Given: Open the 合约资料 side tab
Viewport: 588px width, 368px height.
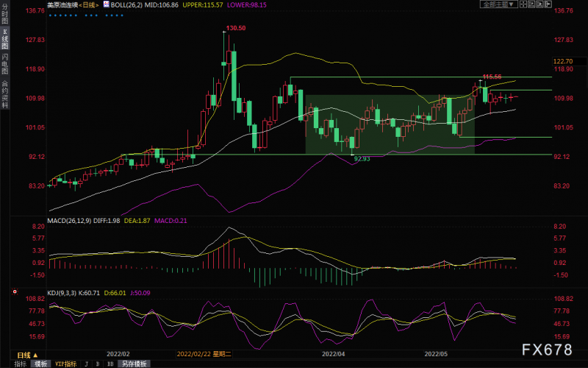Looking at the screenshot, I should [4, 94].
